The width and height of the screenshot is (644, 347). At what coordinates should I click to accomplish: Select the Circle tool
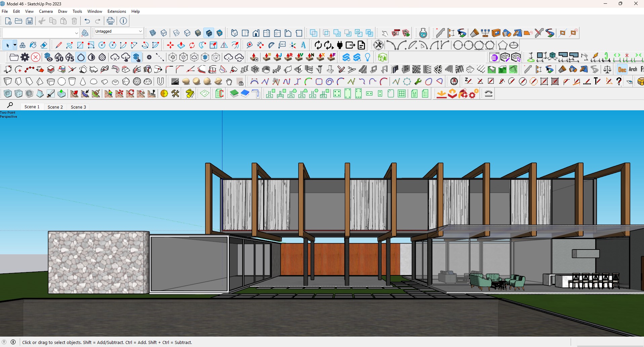point(102,45)
